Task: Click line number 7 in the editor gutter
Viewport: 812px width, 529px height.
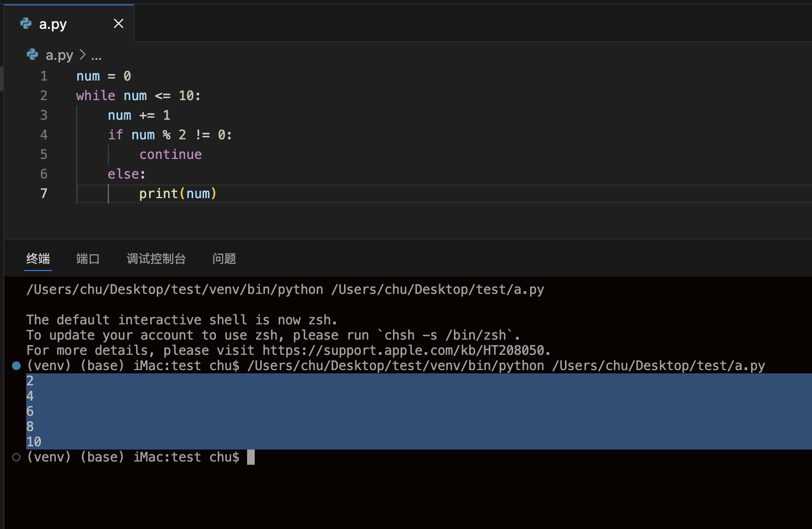Action: (44, 194)
